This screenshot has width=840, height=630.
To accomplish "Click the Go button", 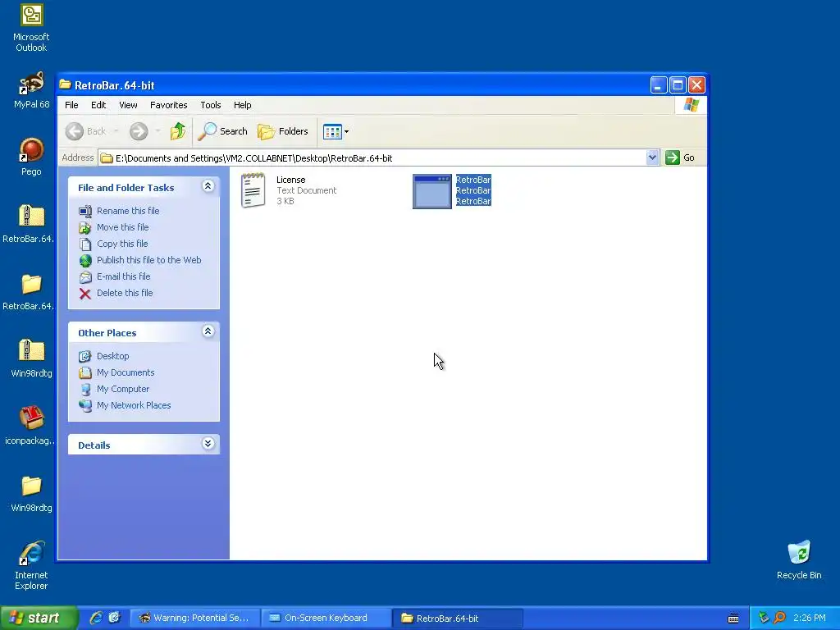I will point(680,157).
